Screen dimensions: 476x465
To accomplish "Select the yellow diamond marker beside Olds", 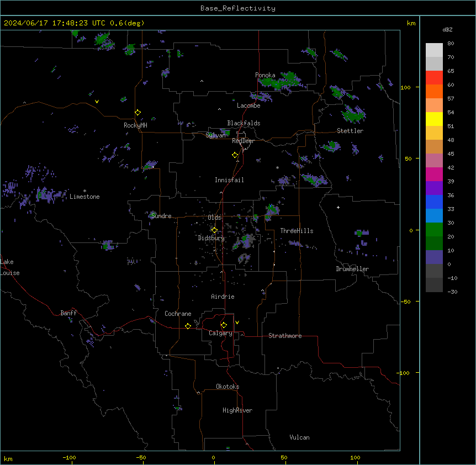I will pyautogui.click(x=214, y=230).
